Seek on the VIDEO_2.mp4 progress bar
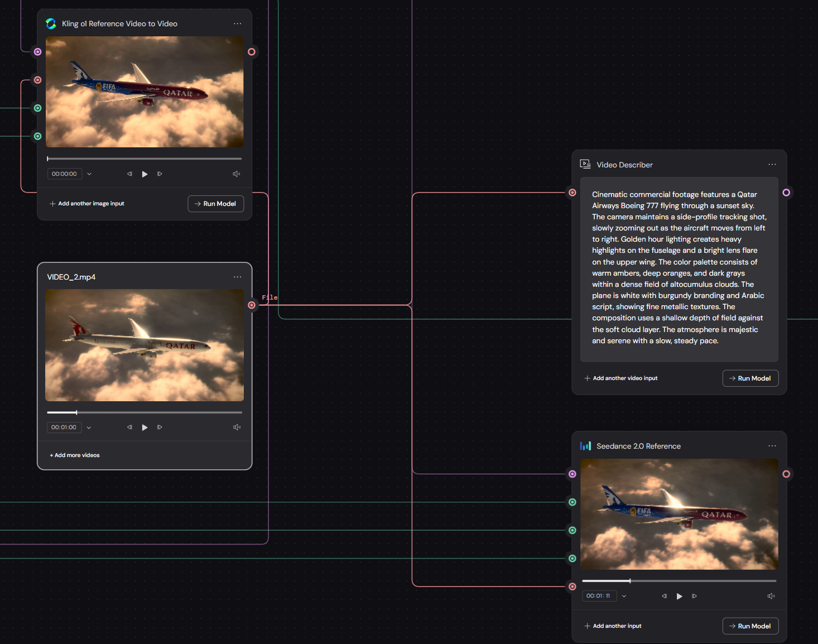Viewport: 818px width, 644px height. [x=145, y=412]
